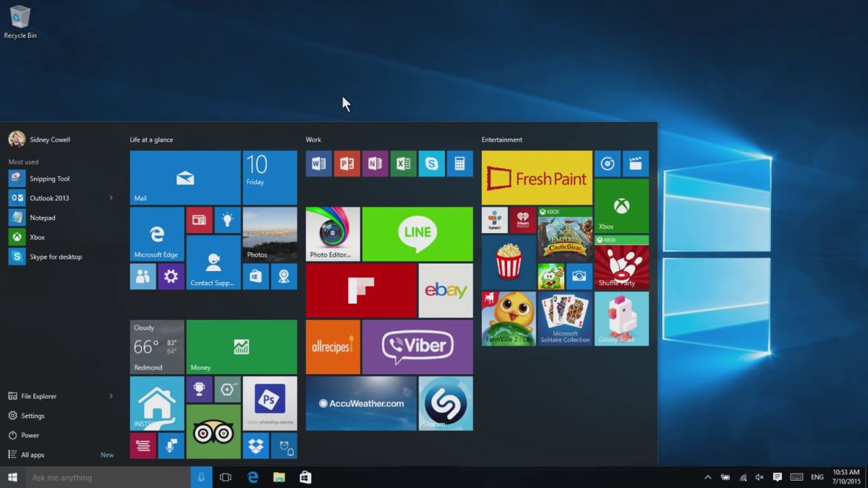868x488 pixels.
Task: Activate the Cortana microphone
Action: [x=200, y=477]
